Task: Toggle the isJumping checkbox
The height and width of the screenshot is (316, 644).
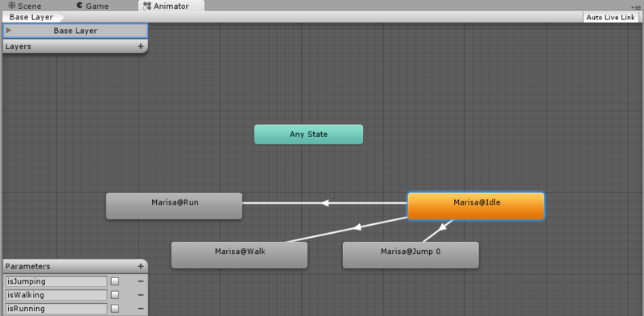Action: point(115,281)
